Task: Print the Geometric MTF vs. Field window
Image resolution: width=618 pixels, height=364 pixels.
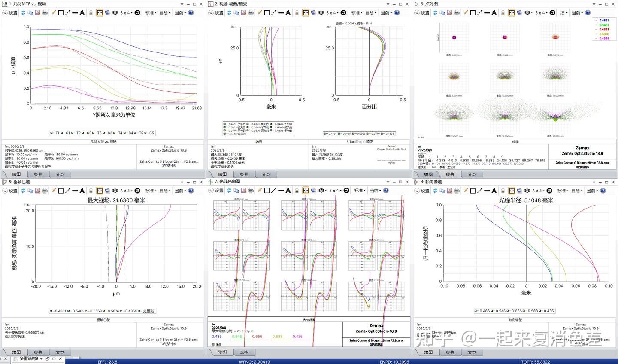Action: (x=45, y=13)
